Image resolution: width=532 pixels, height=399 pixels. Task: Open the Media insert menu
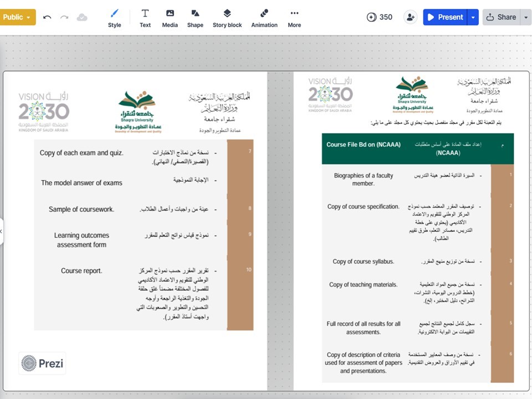click(170, 18)
